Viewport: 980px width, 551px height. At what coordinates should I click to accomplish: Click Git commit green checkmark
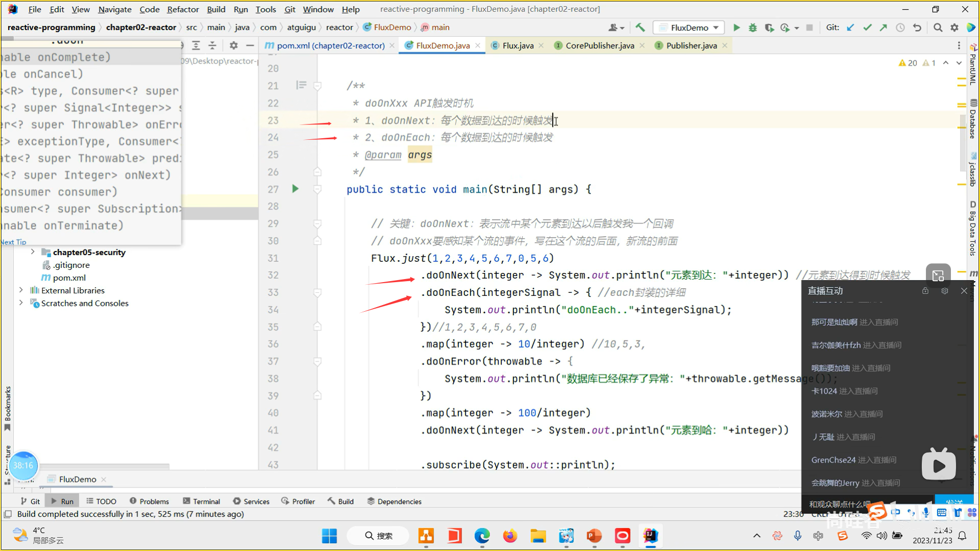click(x=867, y=28)
